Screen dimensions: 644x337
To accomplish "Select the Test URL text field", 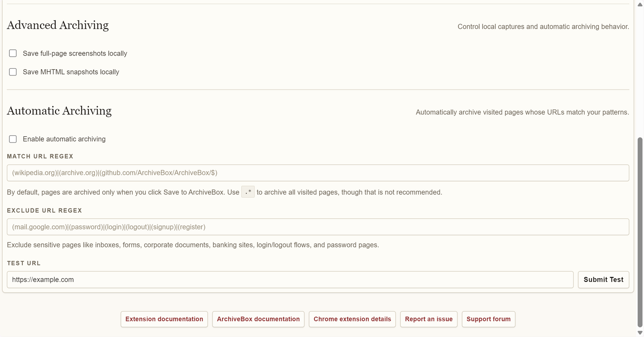I will (290, 279).
